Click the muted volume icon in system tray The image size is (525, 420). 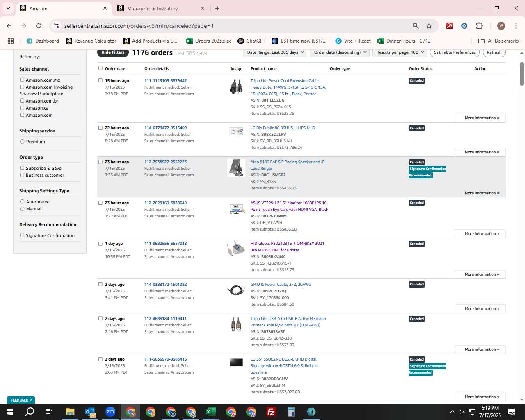coord(462,412)
